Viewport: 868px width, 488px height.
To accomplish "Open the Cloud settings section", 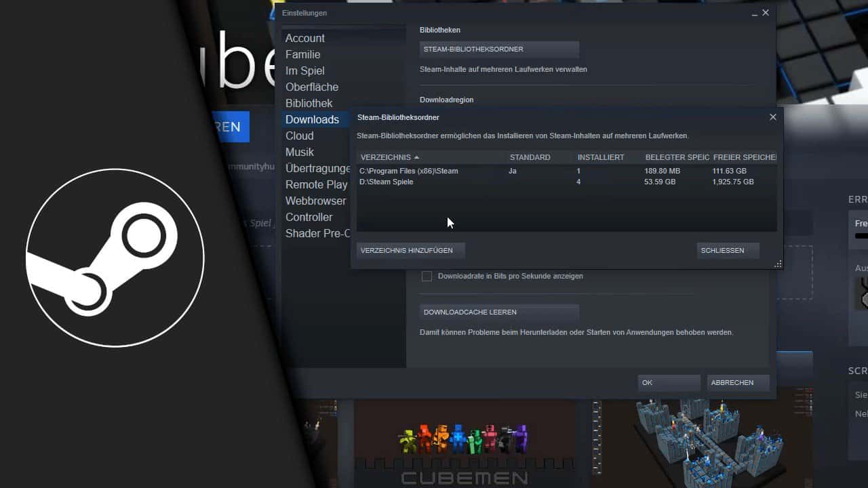I will tap(300, 136).
